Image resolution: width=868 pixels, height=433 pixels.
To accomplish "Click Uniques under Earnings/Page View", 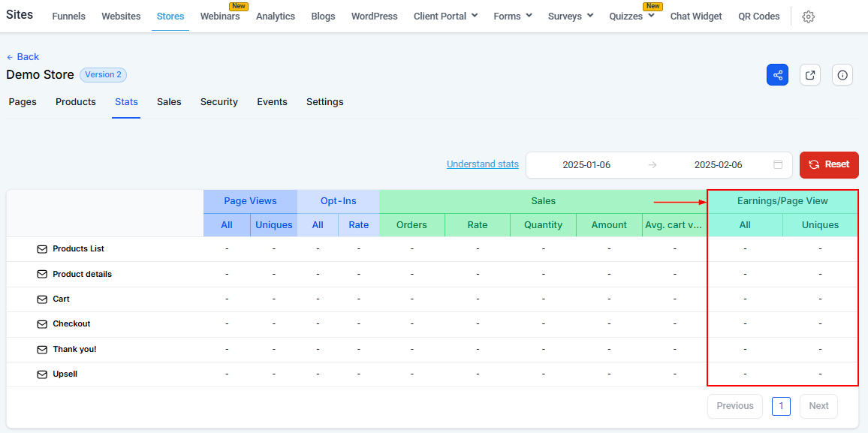I will 821,225.
